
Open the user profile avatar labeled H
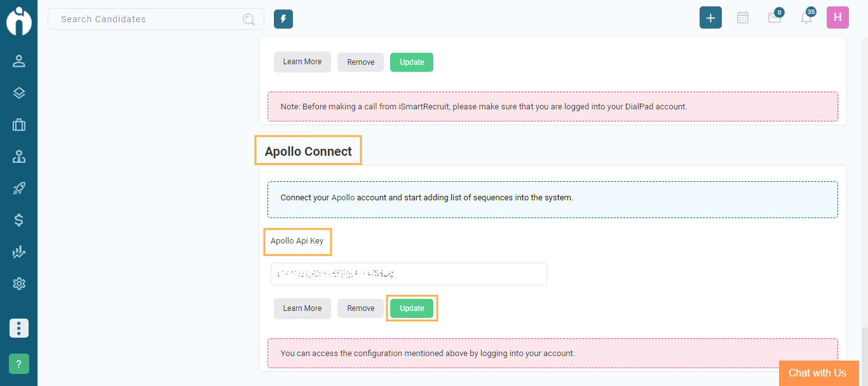click(837, 18)
